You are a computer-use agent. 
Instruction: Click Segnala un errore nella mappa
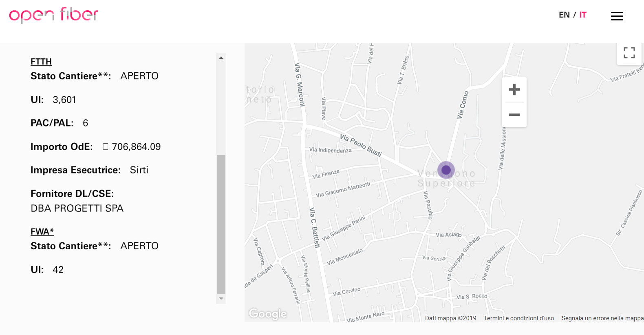(602, 318)
